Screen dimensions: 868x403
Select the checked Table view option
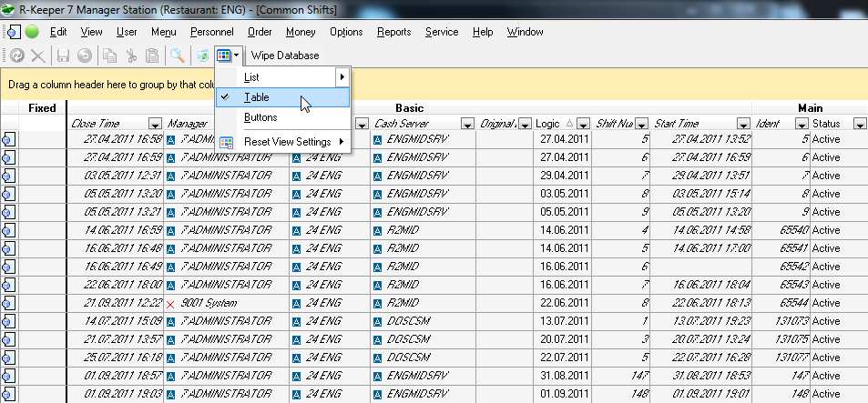click(282, 97)
